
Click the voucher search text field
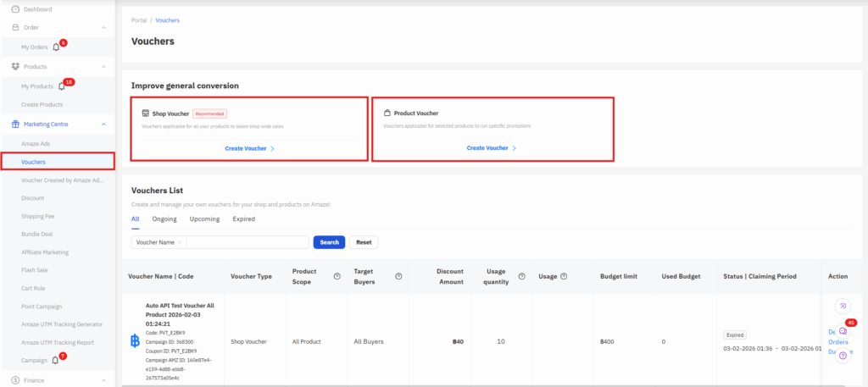point(248,242)
